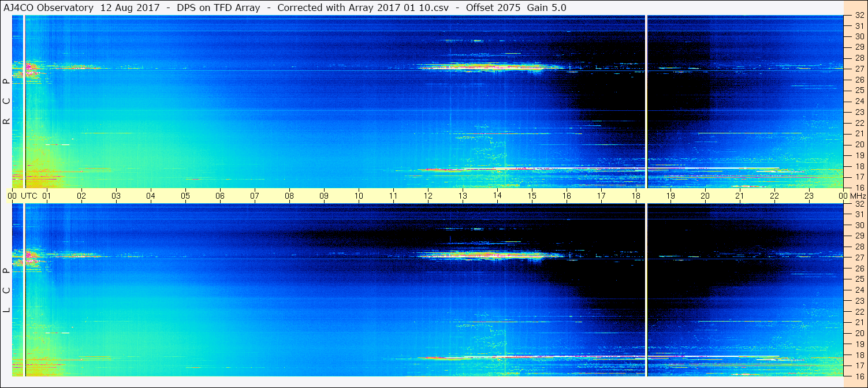
Task: Select hour label "01" on time axis
Action: pos(47,196)
